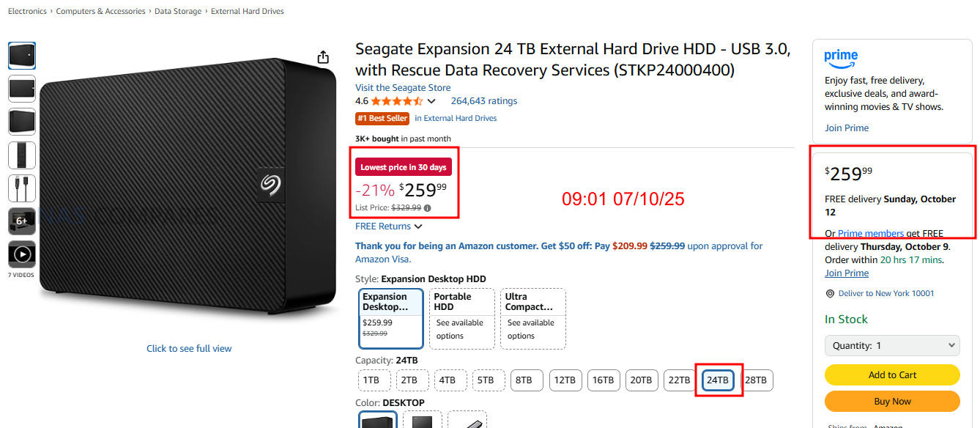The height and width of the screenshot is (428, 980).
Task: Choose the 8TB capacity option
Action: [x=524, y=380]
